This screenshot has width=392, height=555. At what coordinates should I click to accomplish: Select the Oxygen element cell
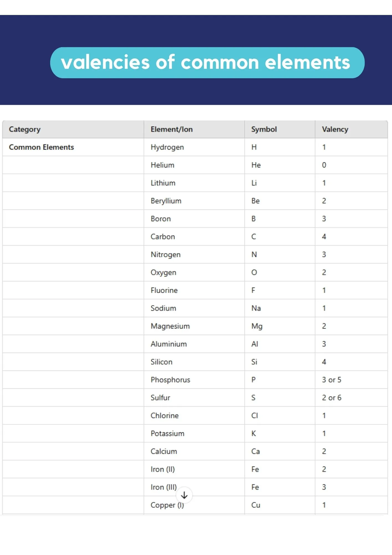point(163,273)
